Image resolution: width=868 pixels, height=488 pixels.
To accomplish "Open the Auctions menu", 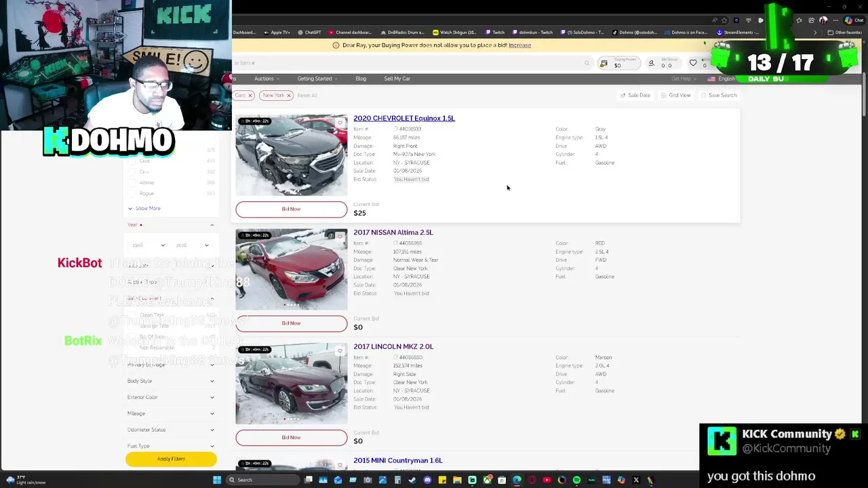I will tap(267, 79).
